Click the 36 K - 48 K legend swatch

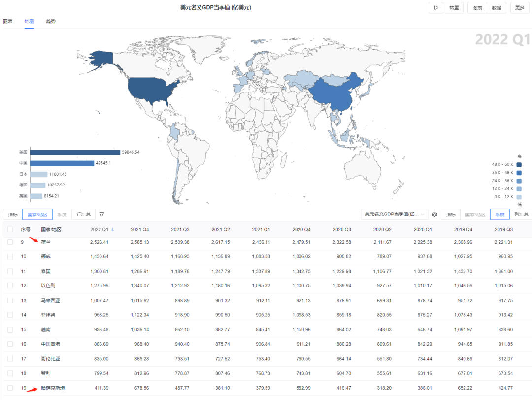(x=519, y=173)
